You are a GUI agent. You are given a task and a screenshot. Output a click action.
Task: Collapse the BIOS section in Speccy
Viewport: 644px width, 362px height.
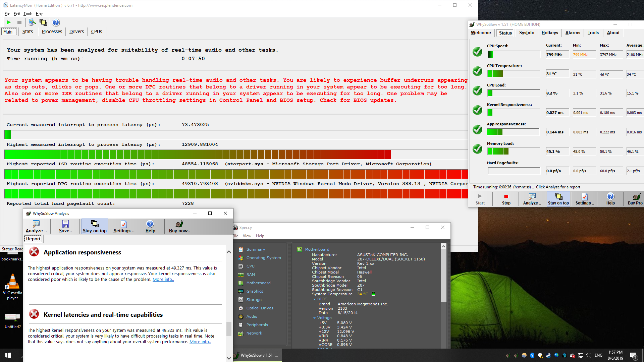315,299
